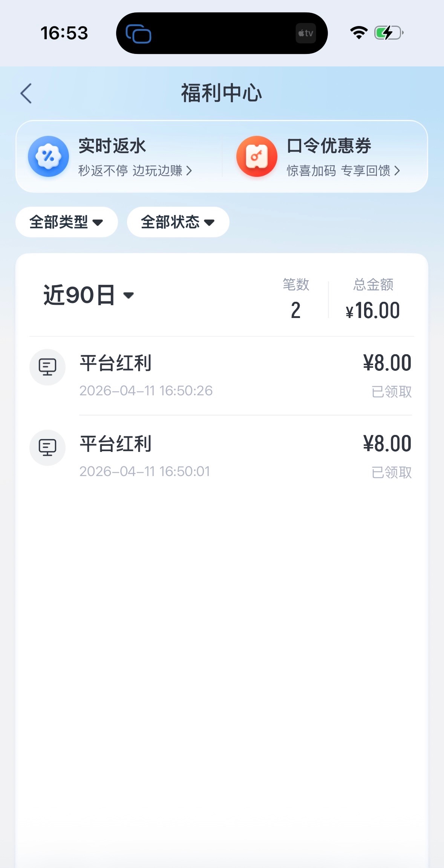Screen dimensions: 444x868
Task: Tap the 已领取 status of first record
Action: (x=391, y=392)
